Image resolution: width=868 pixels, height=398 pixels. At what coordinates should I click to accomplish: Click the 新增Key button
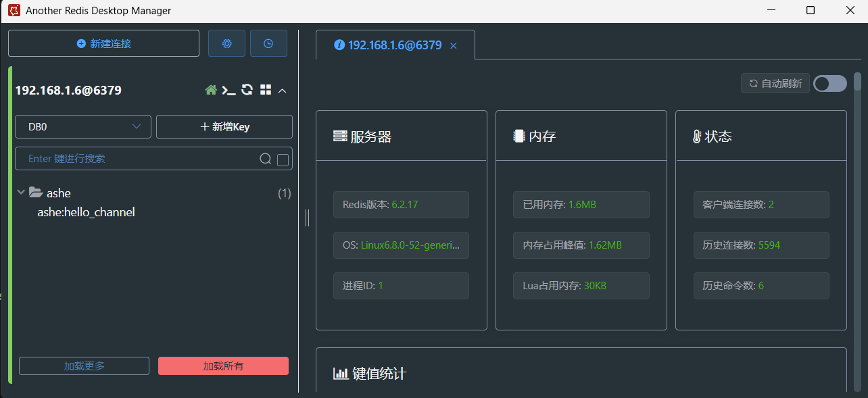pos(224,126)
